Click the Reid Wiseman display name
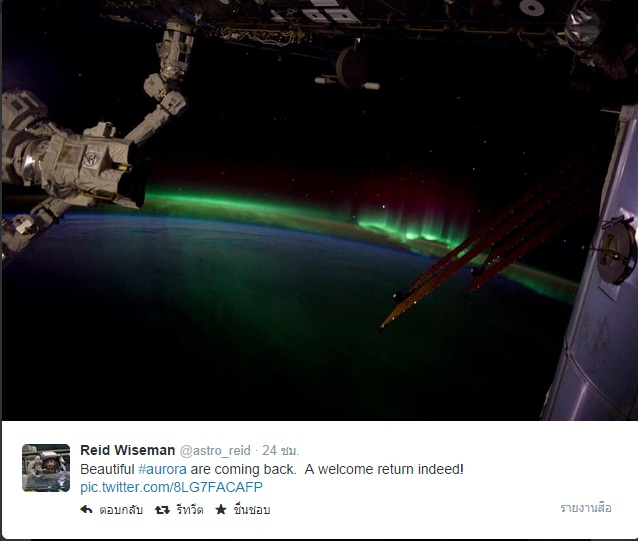 pos(128,450)
